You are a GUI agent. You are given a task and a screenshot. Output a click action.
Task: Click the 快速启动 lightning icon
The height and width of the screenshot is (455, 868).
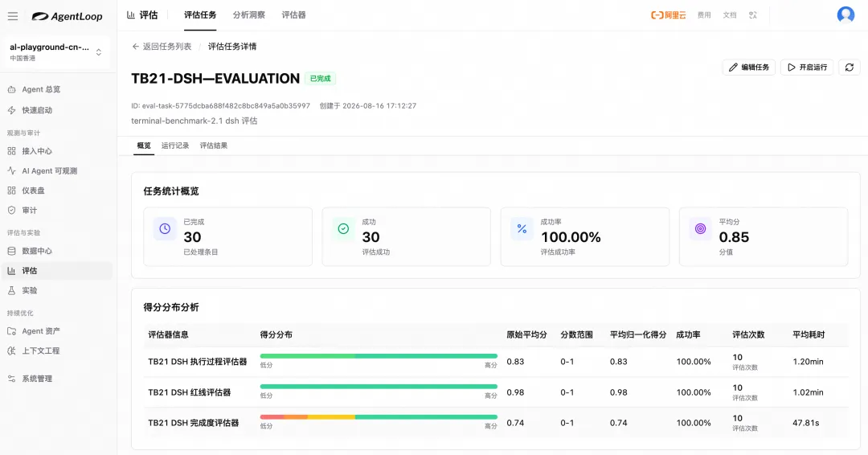(x=11, y=110)
